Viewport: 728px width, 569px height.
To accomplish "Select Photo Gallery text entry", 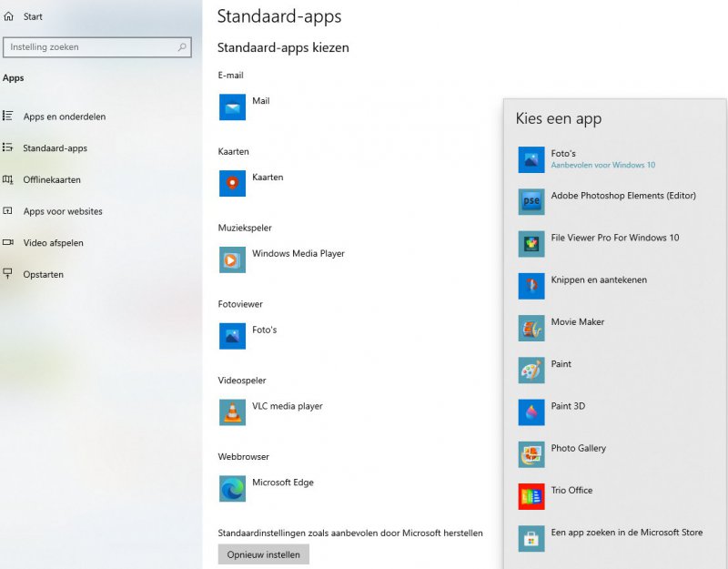I will pos(578,448).
